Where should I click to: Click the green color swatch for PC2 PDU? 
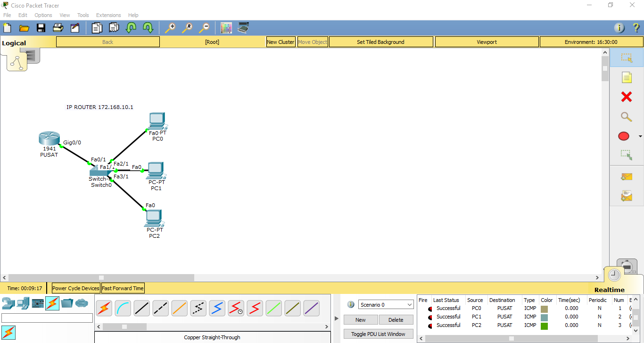(x=544, y=326)
